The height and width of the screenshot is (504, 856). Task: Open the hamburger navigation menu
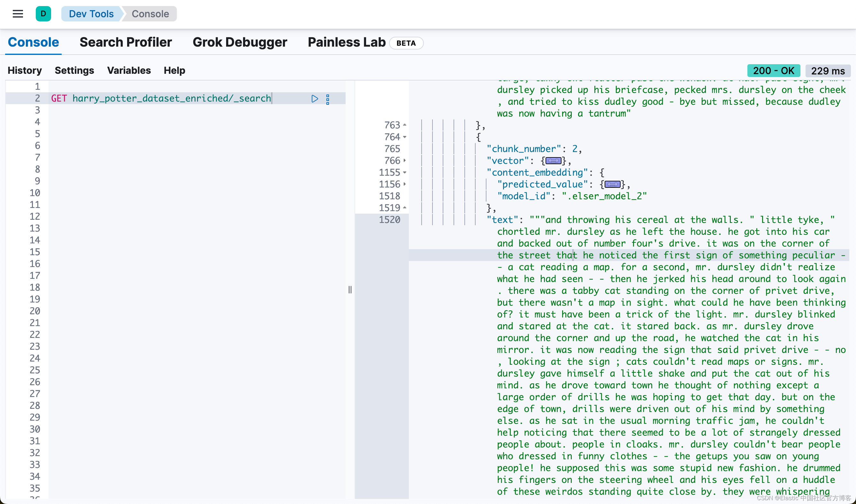click(18, 14)
